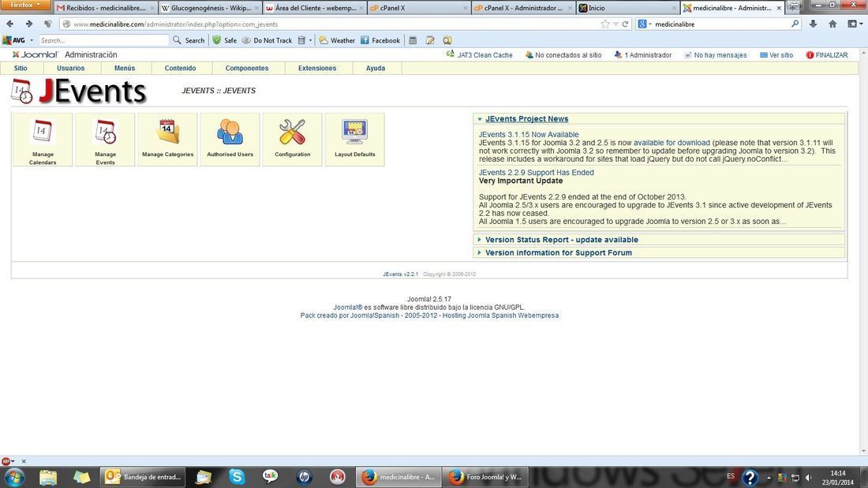Switch to cPanel X - Administrador tab
868x488 pixels.
pyautogui.click(x=523, y=8)
